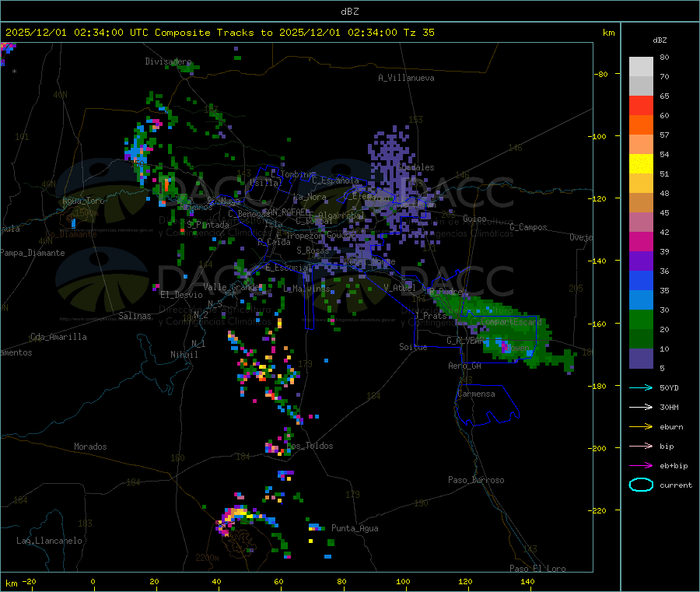Click the Punta_Agua place label
The width and height of the screenshot is (700, 592).
coord(355,528)
